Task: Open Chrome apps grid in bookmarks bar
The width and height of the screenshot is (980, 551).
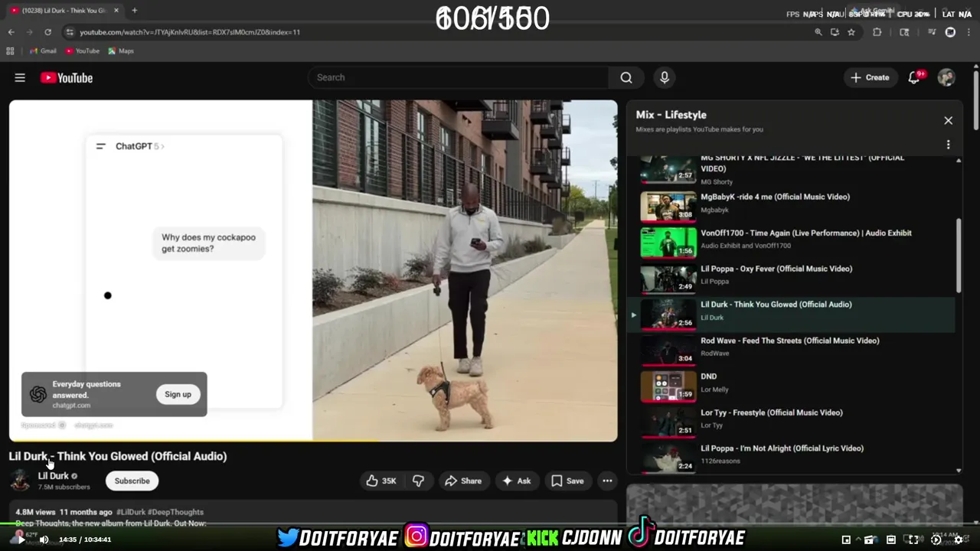Action: pyautogui.click(x=10, y=51)
